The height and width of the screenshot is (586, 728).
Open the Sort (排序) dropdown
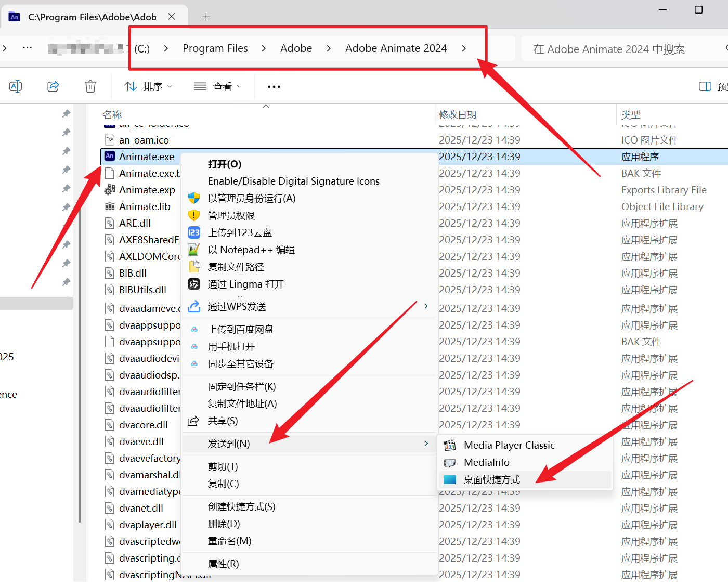(148, 86)
